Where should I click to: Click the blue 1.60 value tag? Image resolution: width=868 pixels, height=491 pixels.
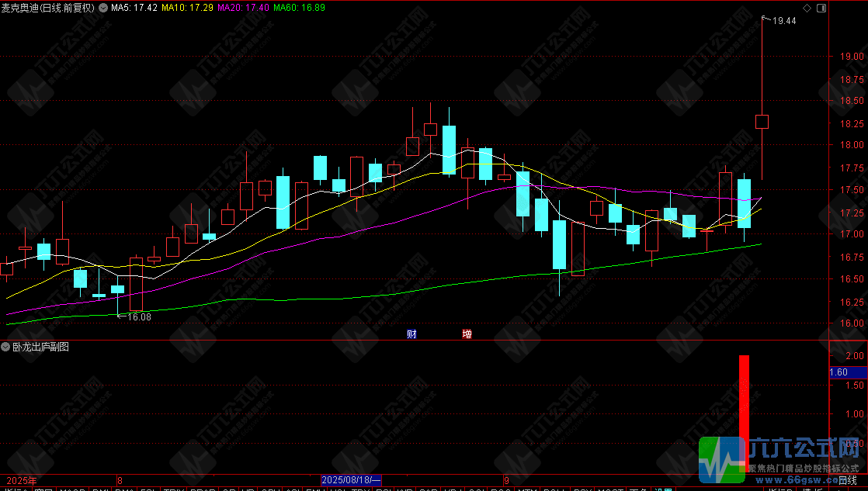(848, 372)
